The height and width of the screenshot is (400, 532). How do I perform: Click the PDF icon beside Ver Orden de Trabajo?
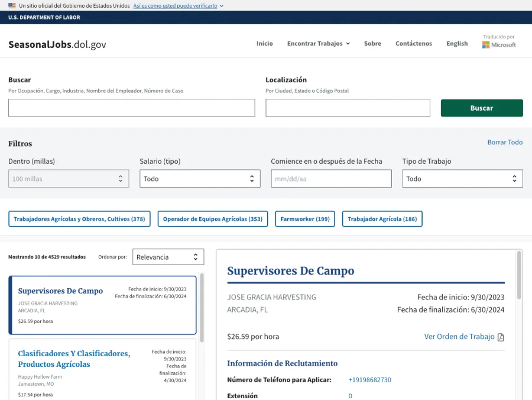501,337
